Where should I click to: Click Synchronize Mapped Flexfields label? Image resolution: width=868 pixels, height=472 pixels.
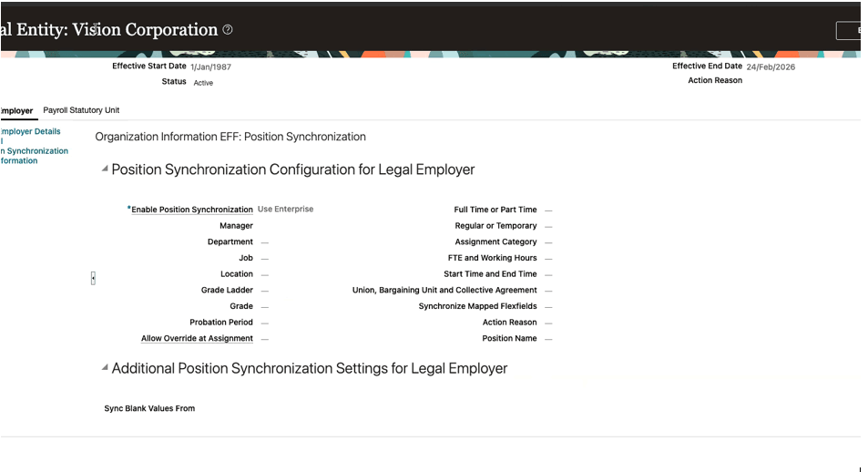click(x=478, y=306)
